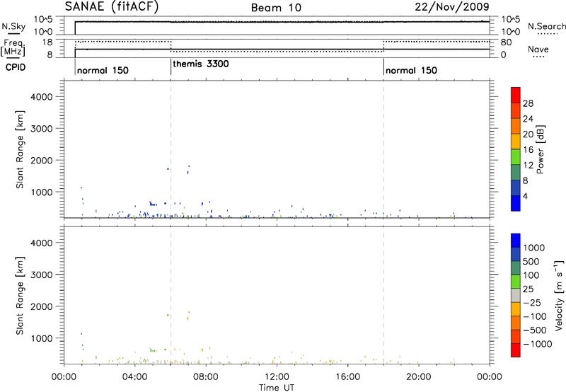Select the CPID row label
The width and height of the screenshot is (566, 392).
(15, 67)
